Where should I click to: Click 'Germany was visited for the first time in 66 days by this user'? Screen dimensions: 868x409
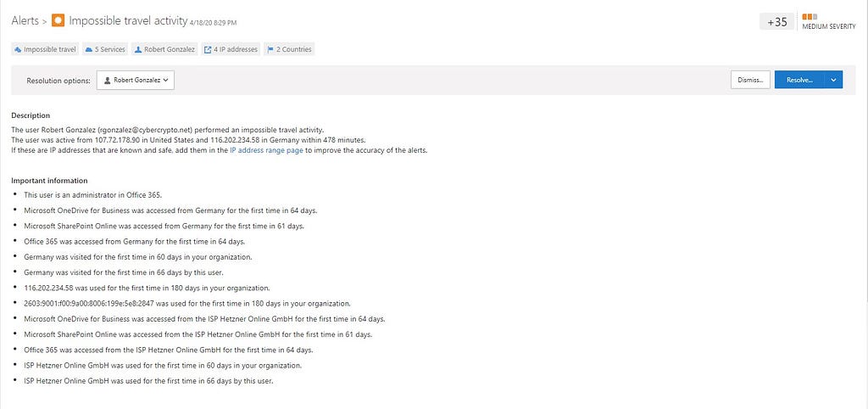(124, 272)
